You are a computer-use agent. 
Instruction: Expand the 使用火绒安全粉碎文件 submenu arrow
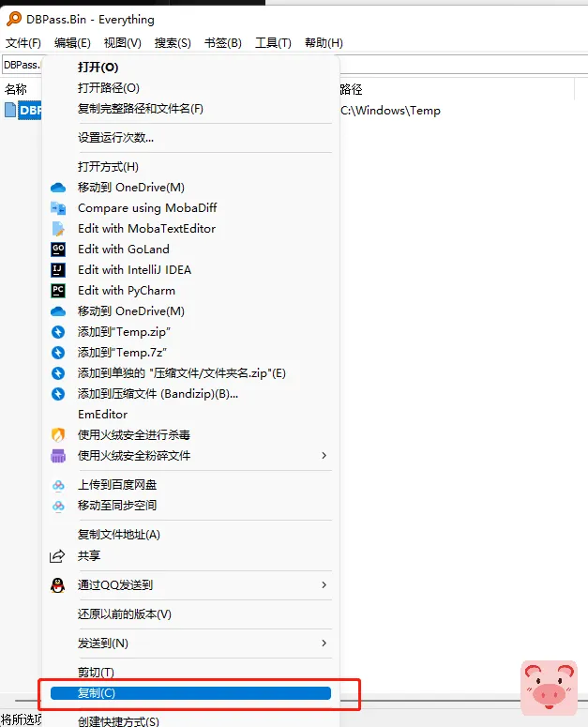[324, 456]
